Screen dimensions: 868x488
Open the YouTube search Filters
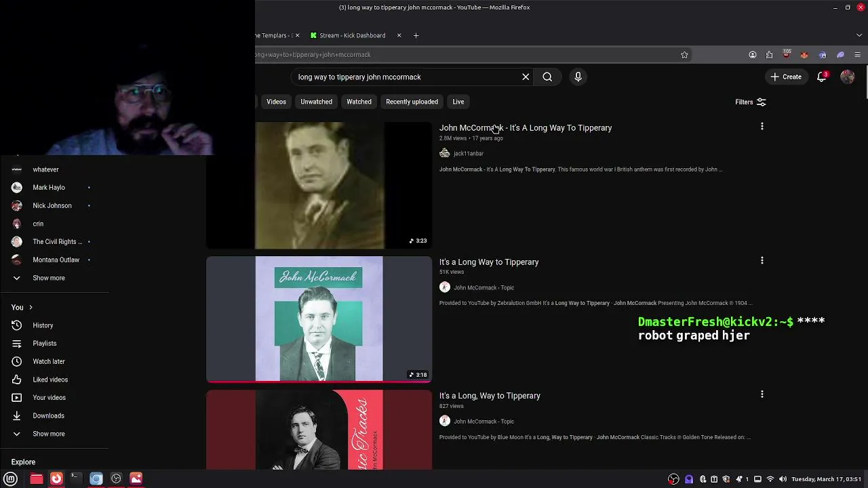click(751, 102)
